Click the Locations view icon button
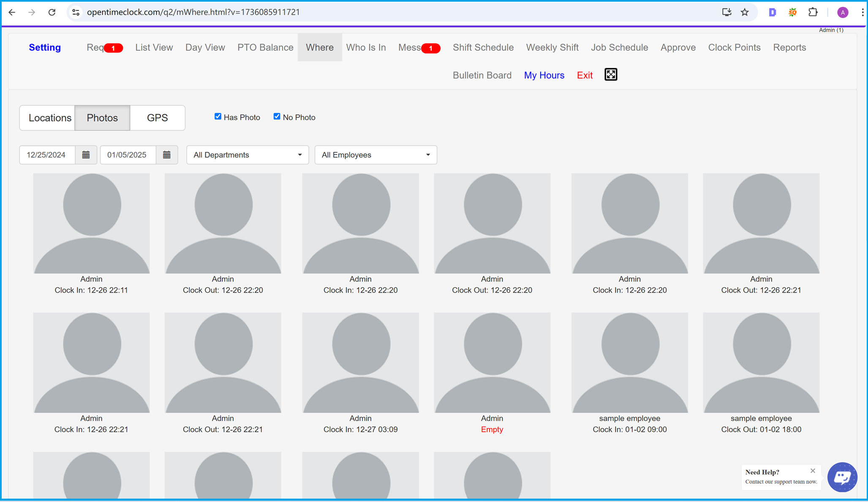Viewport: 868px width, 502px height. pos(49,118)
